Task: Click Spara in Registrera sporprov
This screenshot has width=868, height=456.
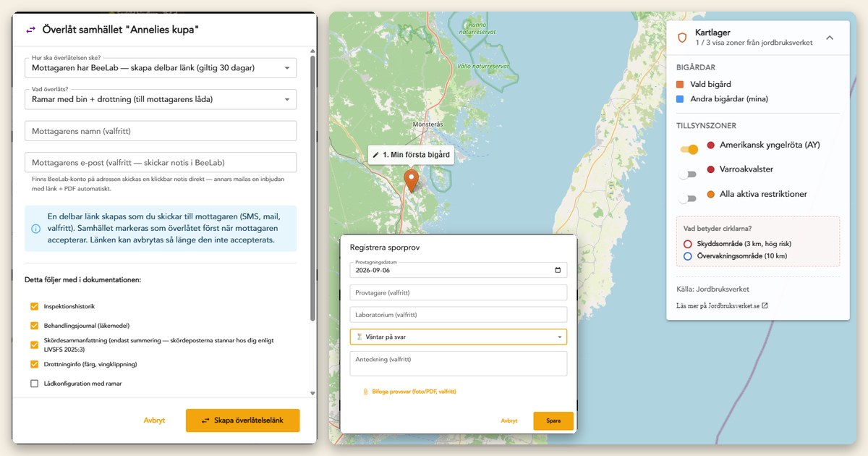Action: click(553, 421)
